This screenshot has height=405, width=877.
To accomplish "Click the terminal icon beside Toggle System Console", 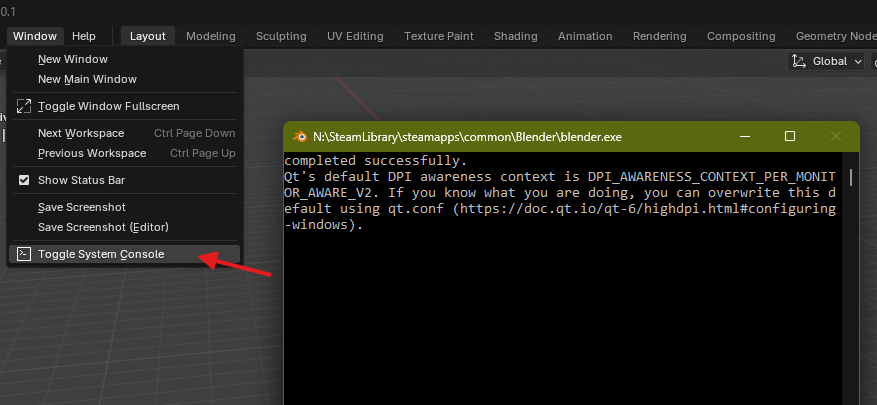I will (x=25, y=254).
